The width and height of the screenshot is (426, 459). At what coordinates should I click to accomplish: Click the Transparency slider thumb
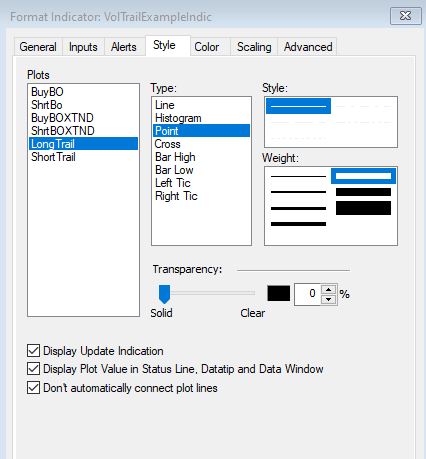point(164,294)
